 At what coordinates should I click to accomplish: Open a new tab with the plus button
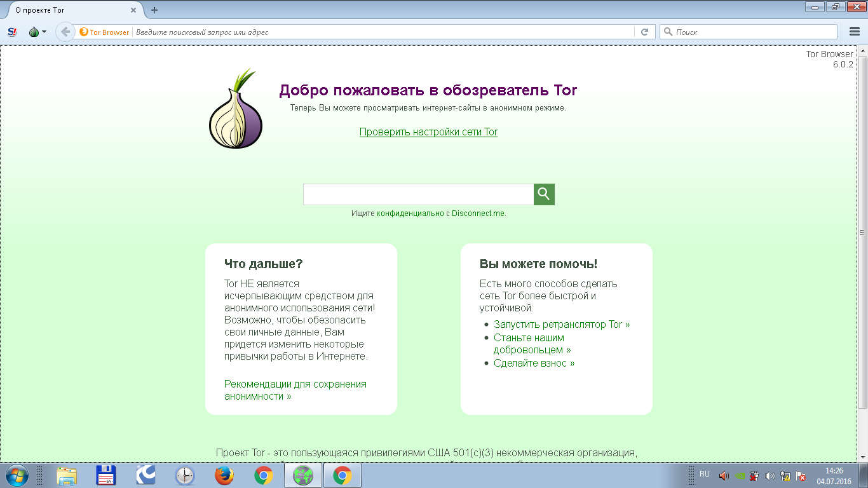(x=154, y=10)
